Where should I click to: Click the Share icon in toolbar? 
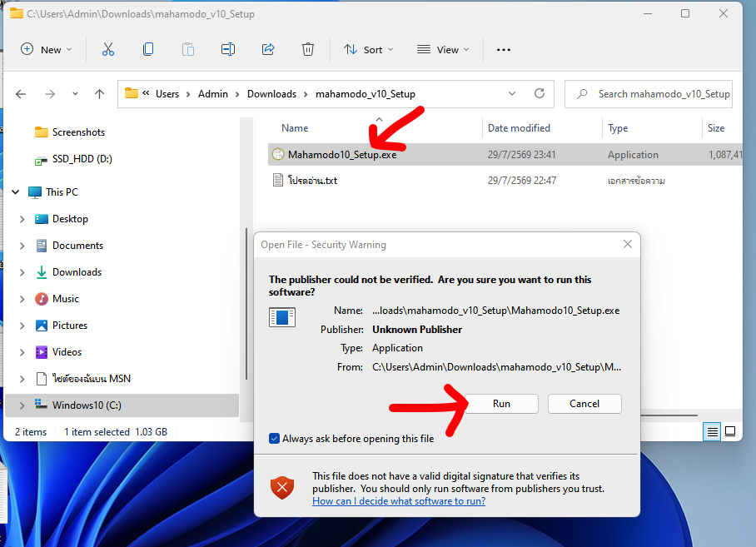[268, 49]
